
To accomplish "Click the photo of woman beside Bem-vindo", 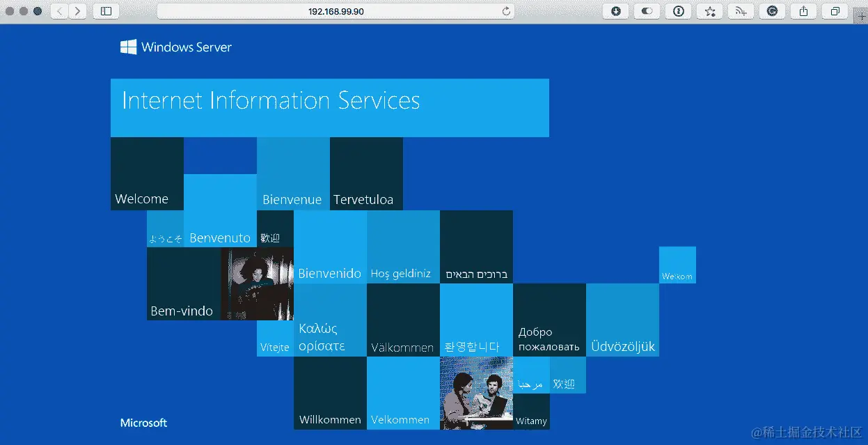I will pyautogui.click(x=257, y=283).
